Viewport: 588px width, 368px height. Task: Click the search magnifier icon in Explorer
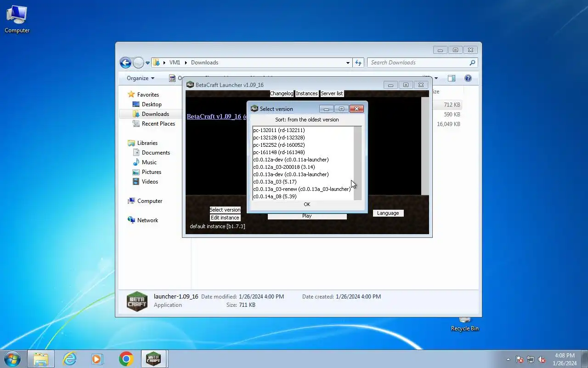point(472,63)
